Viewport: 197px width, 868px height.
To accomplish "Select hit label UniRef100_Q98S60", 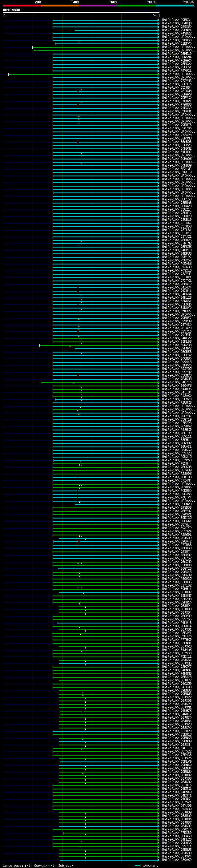I will [176, 26].
